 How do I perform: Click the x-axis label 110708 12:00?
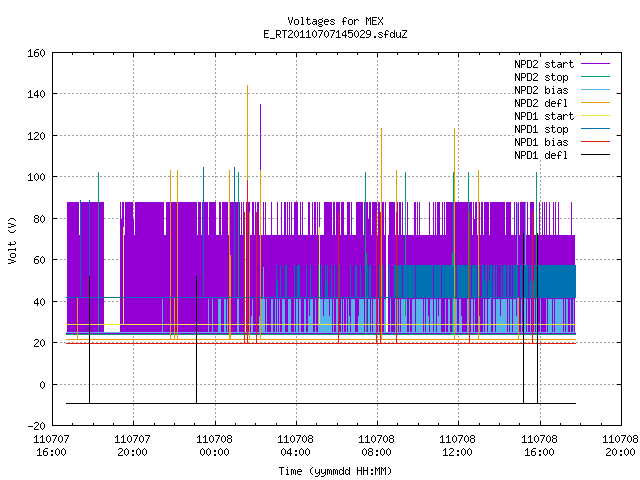tap(458, 446)
